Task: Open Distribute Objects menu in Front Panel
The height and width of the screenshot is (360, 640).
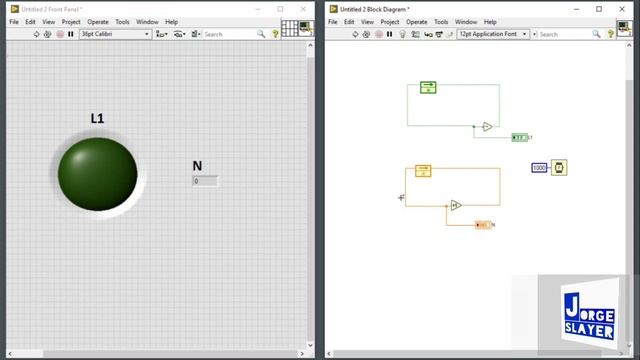Action: (180, 34)
